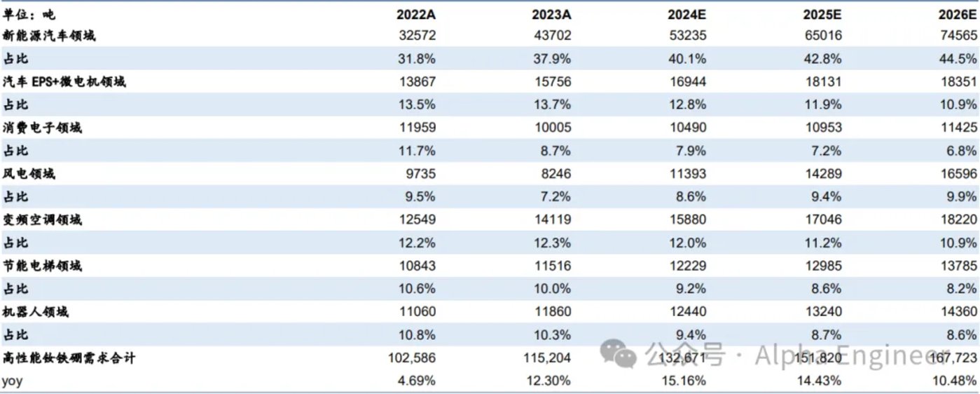Select the 变频空调领域 row label
The width and height of the screenshot is (980, 394).
pos(42,220)
